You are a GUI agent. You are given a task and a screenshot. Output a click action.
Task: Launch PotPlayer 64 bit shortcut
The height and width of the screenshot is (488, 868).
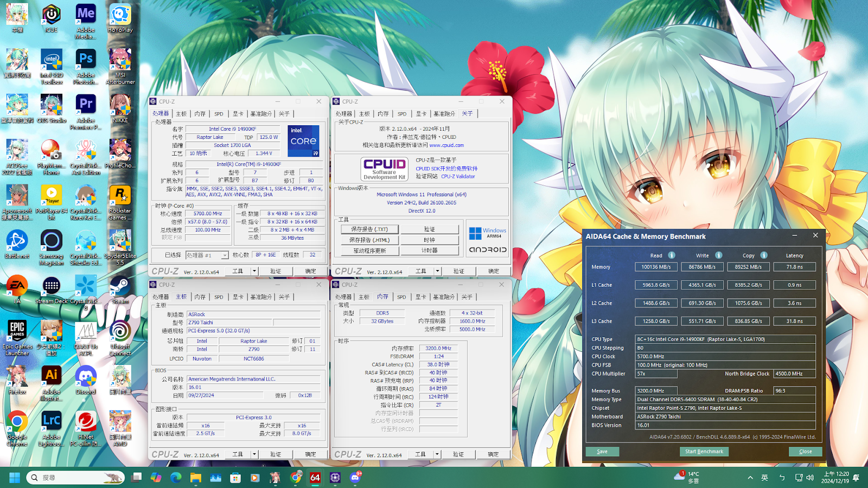[x=51, y=202]
